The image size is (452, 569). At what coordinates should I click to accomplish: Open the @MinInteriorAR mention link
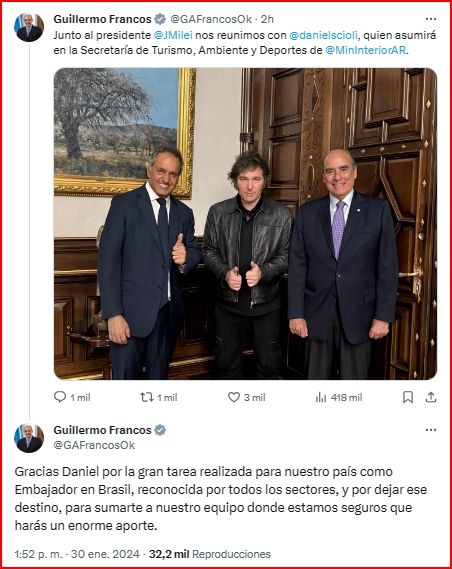pos(366,50)
